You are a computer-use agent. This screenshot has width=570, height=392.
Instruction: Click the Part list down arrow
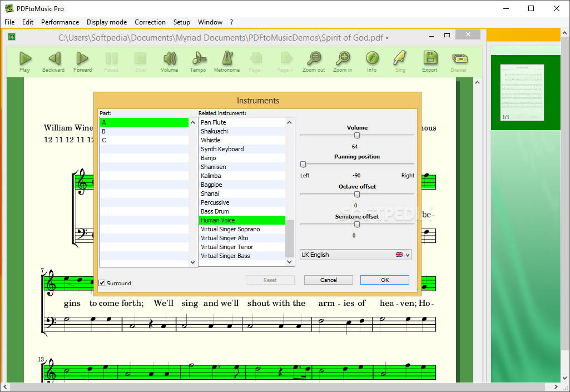tap(192, 262)
